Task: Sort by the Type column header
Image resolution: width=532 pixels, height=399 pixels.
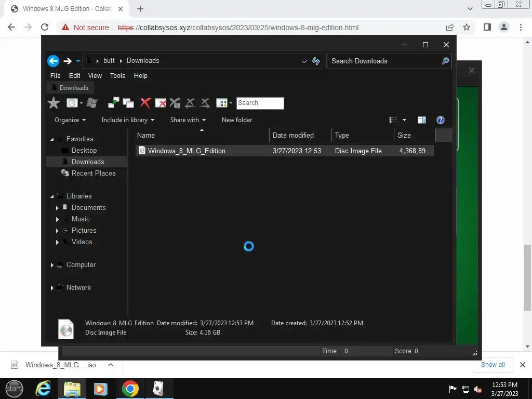Action: [x=363, y=135]
